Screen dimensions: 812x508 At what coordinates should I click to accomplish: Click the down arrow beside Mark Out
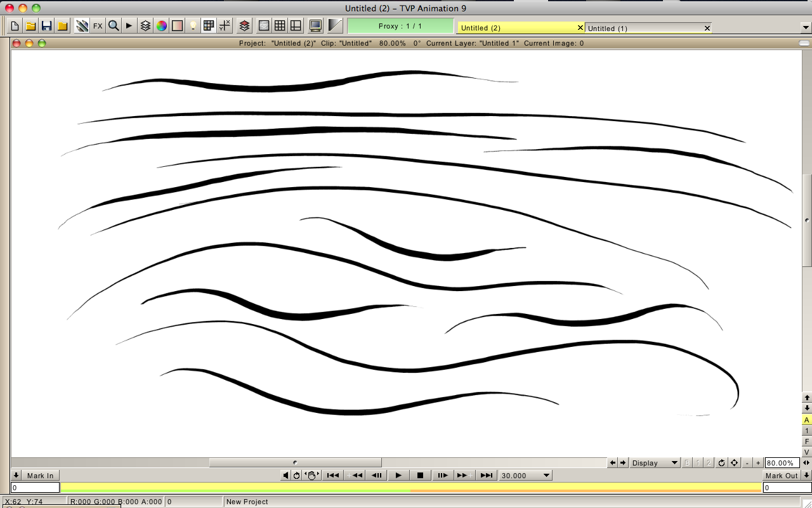tap(806, 476)
